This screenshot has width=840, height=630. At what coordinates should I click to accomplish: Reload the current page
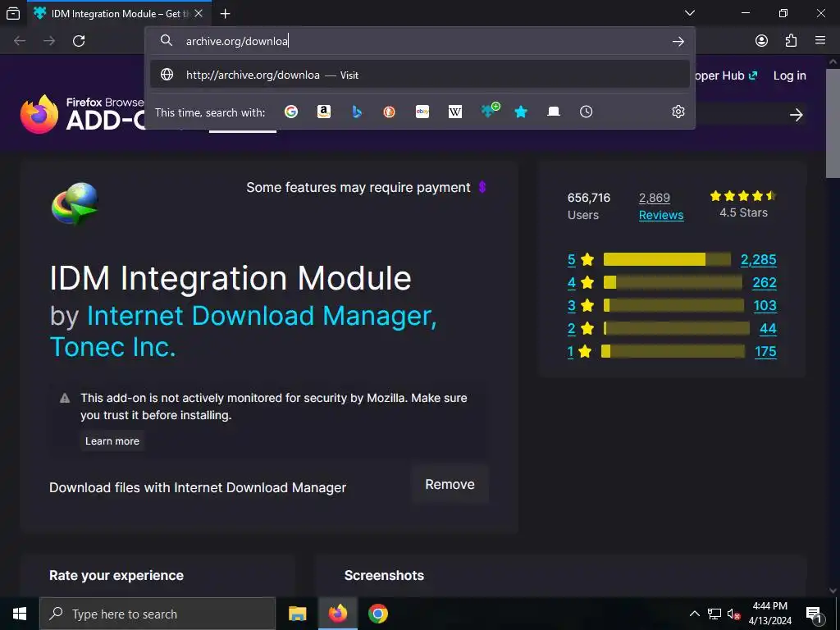pyautogui.click(x=79, y=41)
